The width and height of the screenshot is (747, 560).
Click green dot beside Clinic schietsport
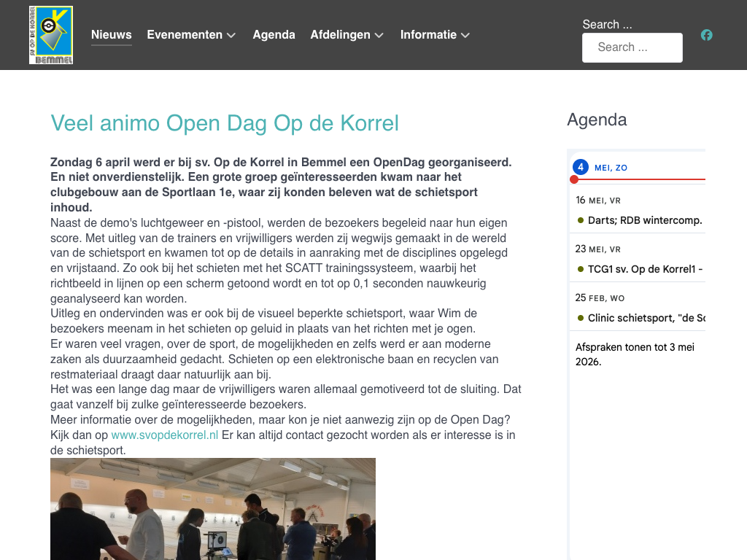click(x=581, y=318)
